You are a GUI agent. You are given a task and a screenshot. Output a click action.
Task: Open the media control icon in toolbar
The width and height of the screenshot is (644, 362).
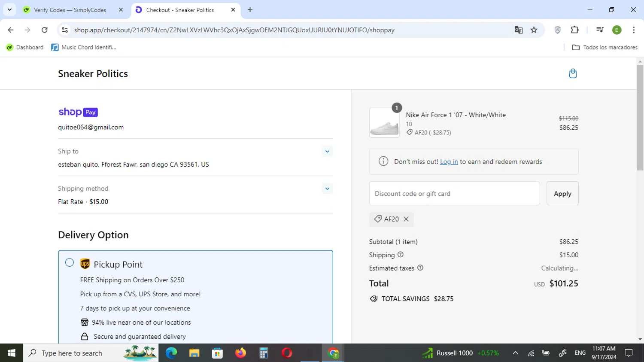coord(600,30)
